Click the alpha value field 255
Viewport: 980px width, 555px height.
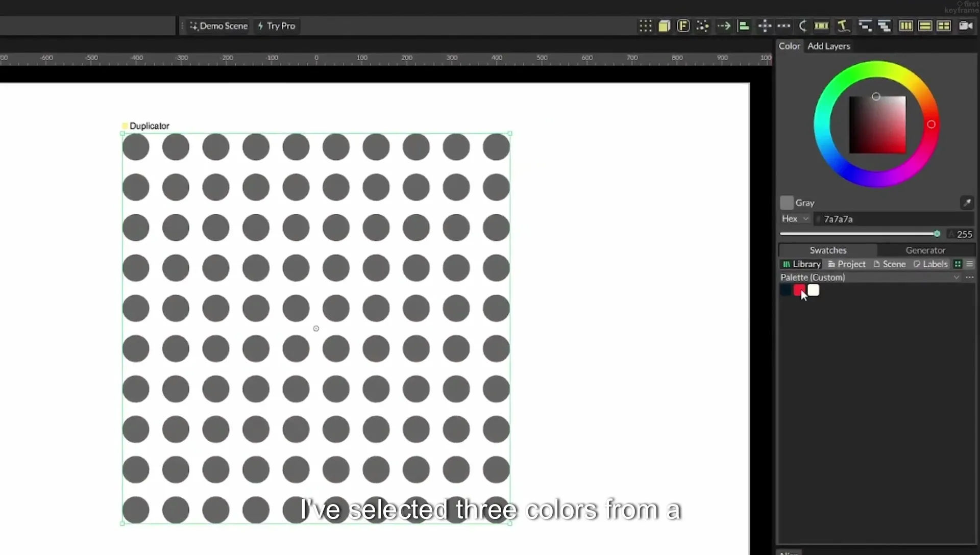[960, 234]
